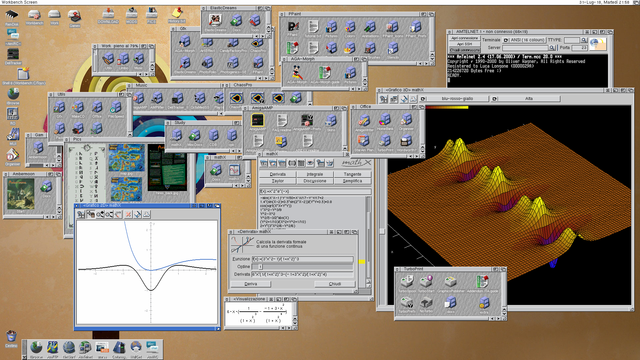The width and height of the screenshot is (640, 360).
Task: Click last toolbar icon in the mathX window
Action: pyautogui.click(x=330, y=163)
